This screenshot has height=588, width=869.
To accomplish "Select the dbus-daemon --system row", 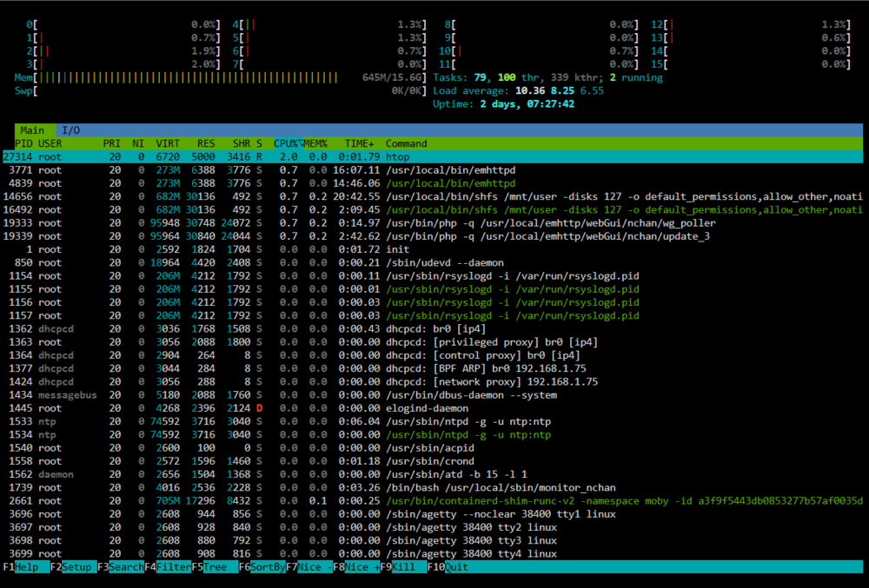I will [x=432, y=395].
